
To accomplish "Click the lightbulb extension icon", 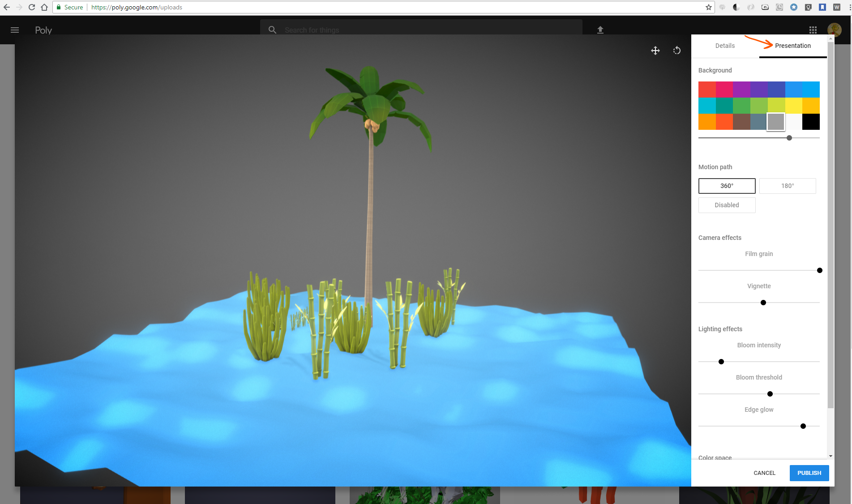I will coord(808,7).
